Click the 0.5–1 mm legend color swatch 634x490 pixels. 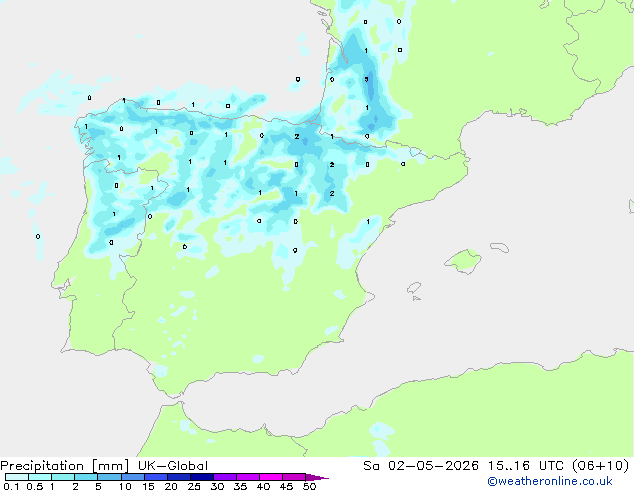(x=40, y=477)
